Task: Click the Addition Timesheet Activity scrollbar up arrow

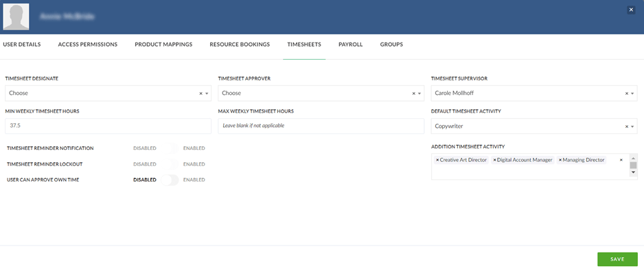Action: [633, 158]
